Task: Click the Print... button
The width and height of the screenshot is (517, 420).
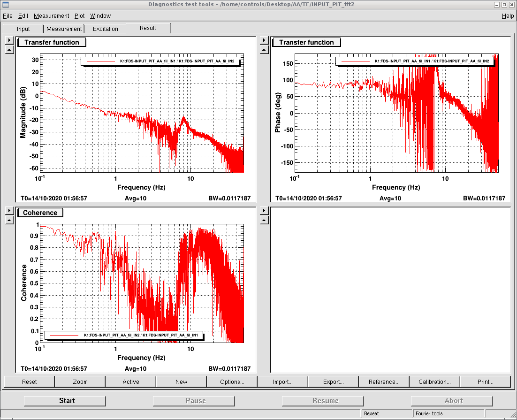Action: point(486,382)
